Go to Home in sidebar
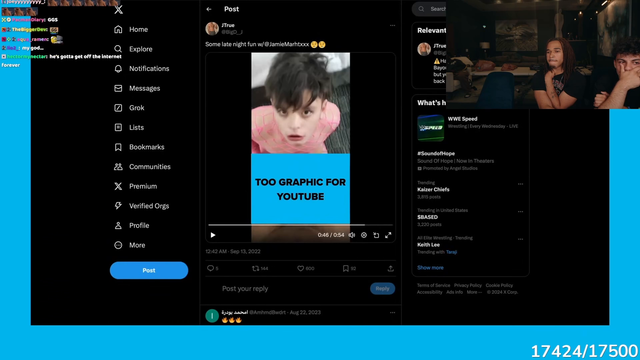The height and width of the screenshot is (360, 640). coord(131,29)
